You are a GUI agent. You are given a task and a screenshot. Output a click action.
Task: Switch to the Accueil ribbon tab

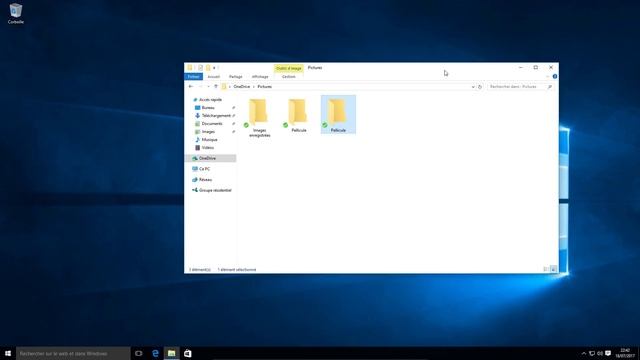(213, 77)
